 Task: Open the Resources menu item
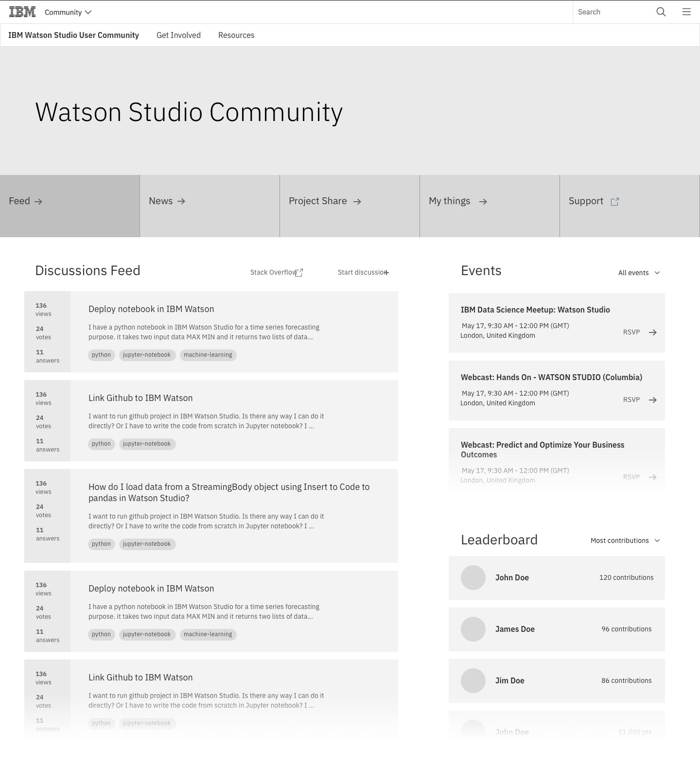point(236,35)
